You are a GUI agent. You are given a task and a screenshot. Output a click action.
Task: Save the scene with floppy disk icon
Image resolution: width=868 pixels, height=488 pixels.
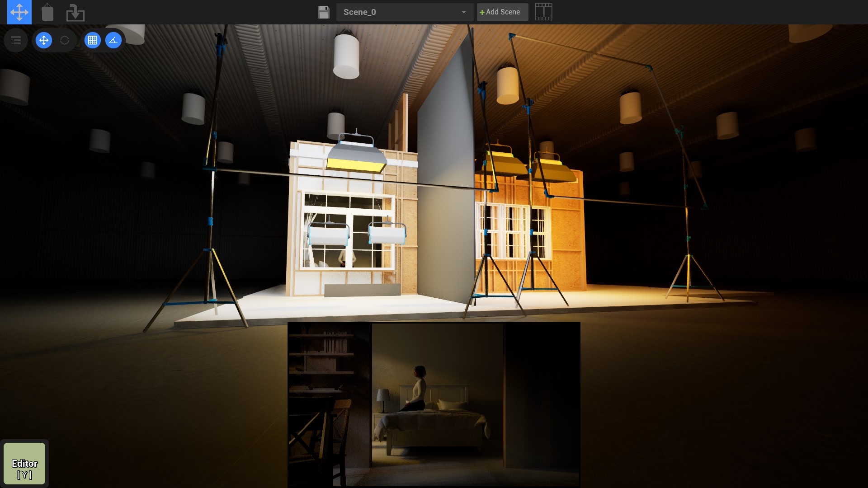(x=323, y=12)
